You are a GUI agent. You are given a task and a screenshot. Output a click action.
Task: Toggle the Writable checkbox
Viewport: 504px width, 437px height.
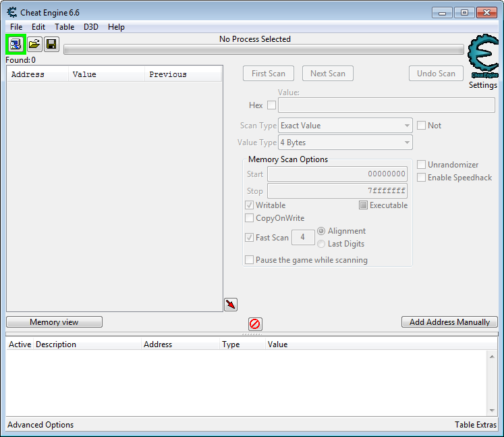249,205
